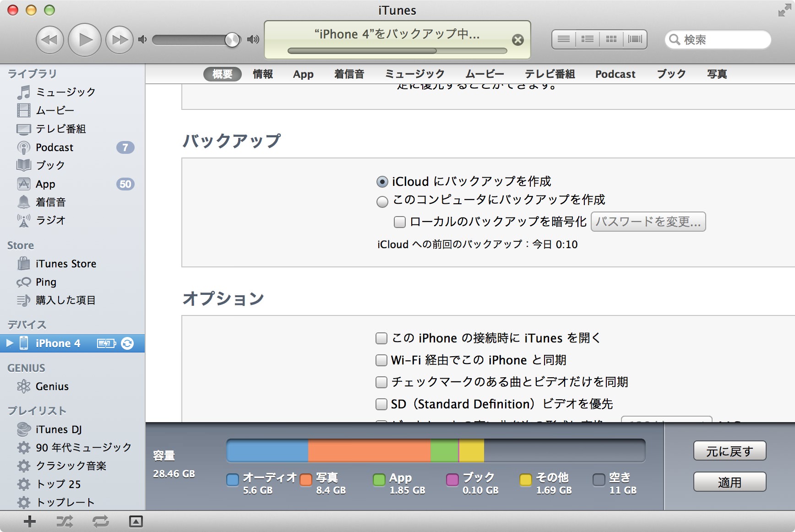Select このコンピュータにバックアップを作成 radio button
Viewport: 795px width, 532px height.
382,201
